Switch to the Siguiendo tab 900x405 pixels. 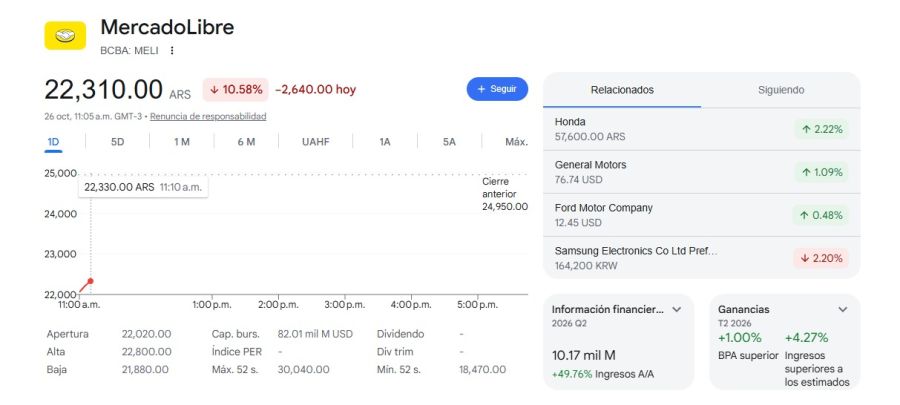781,90
